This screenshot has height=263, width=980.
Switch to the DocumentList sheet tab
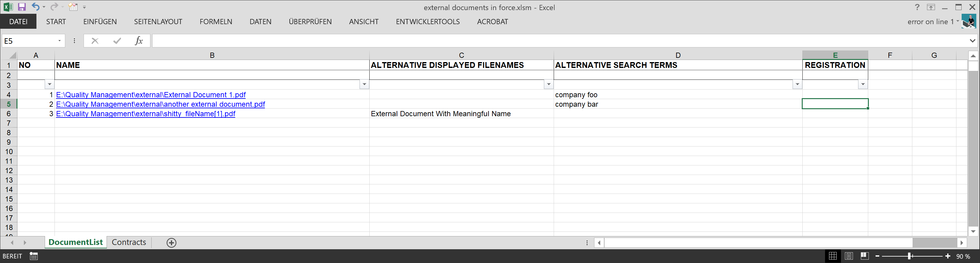pos(75,242)
